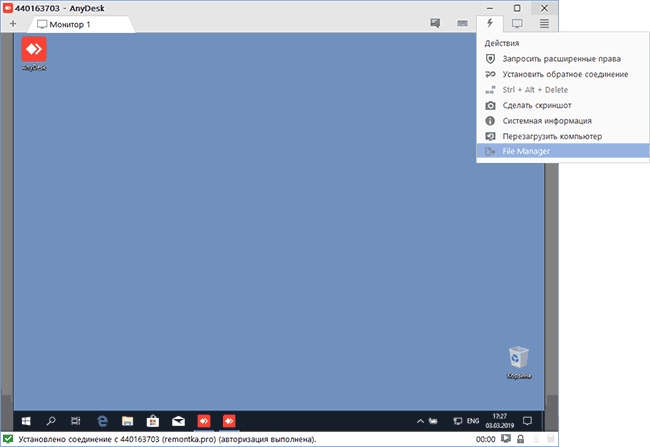Expand the hamburger main menu

click(544, 22)
